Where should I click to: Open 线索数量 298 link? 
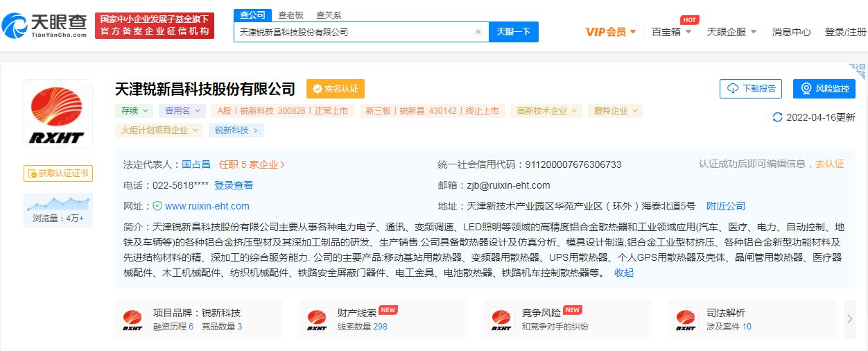[x=363, y=327]
